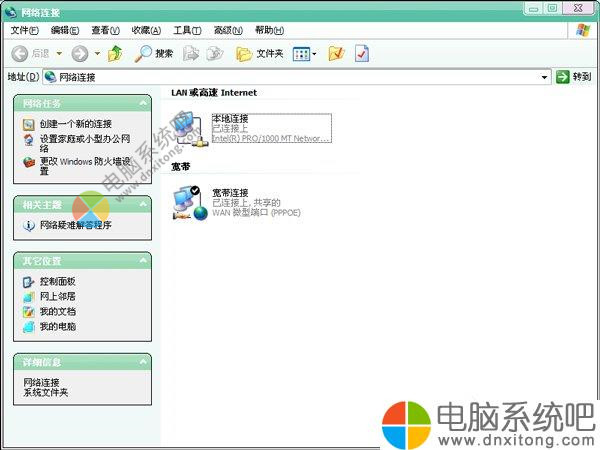Click the Copy To toolbar icon
Viewport: 600px width, 450px height.
(x=215, y=54)
